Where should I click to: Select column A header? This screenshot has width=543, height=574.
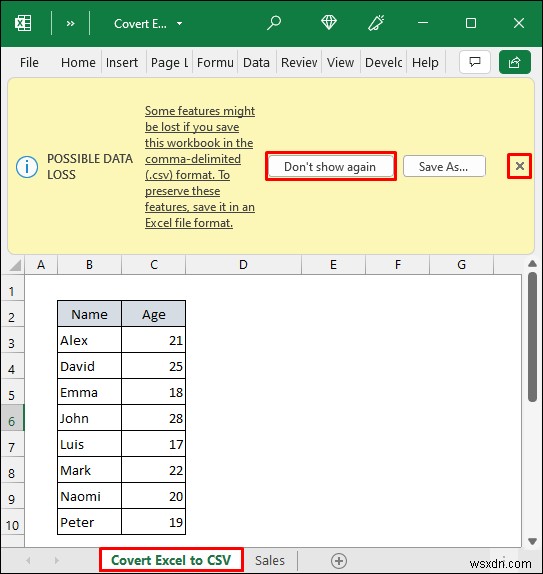point(41,265)
